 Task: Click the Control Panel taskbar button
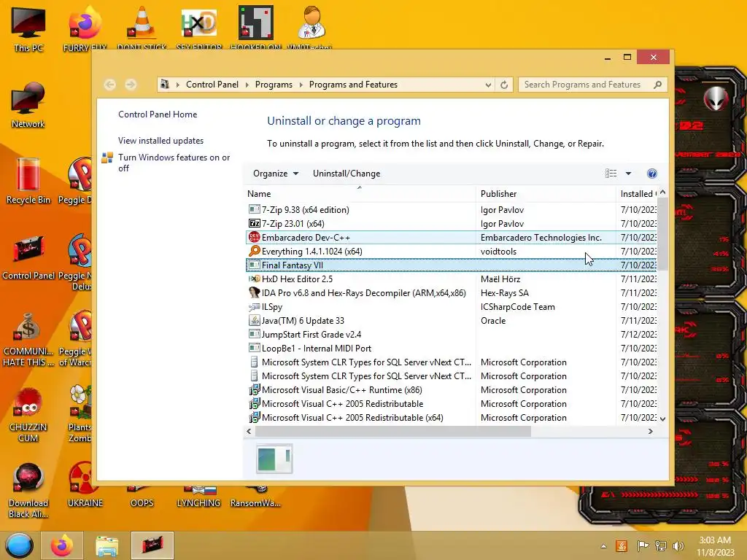point(152,545)
